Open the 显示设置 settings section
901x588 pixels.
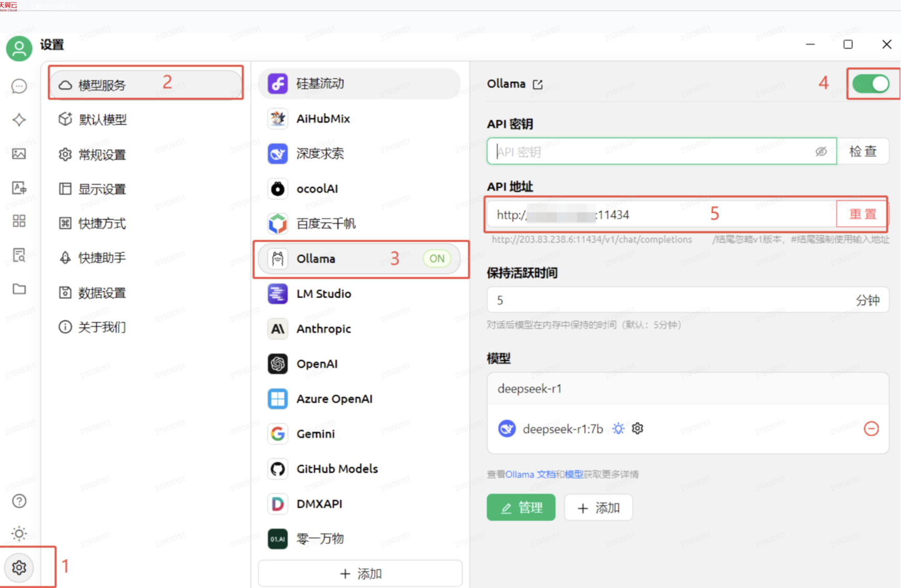(x=146, y=189)
